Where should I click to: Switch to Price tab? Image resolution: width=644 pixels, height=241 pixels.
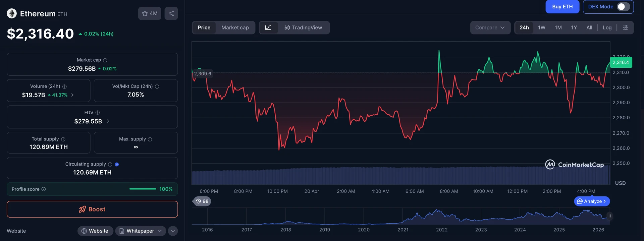tap(204, 27)
